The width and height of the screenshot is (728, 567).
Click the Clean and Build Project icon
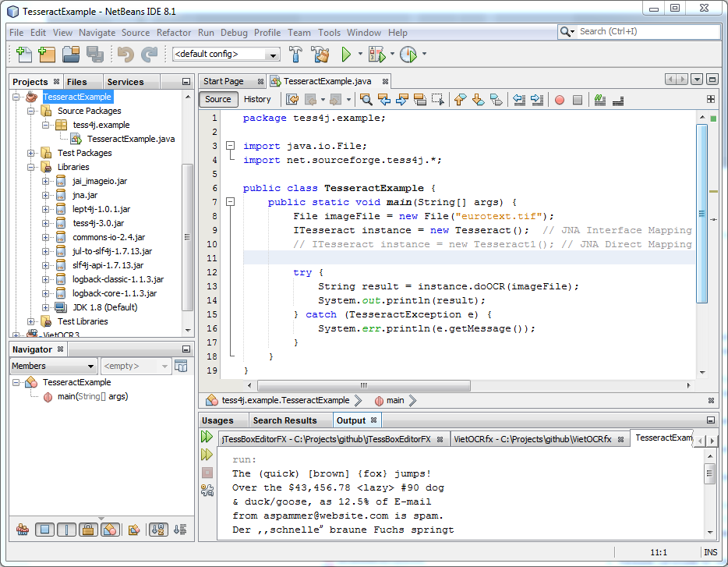tap(320, 55)
